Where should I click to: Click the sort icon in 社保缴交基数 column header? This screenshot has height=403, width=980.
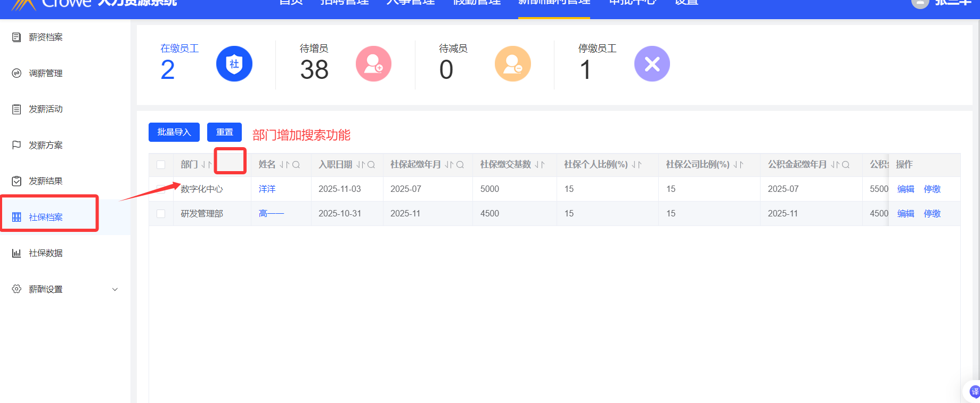(540, 165)
